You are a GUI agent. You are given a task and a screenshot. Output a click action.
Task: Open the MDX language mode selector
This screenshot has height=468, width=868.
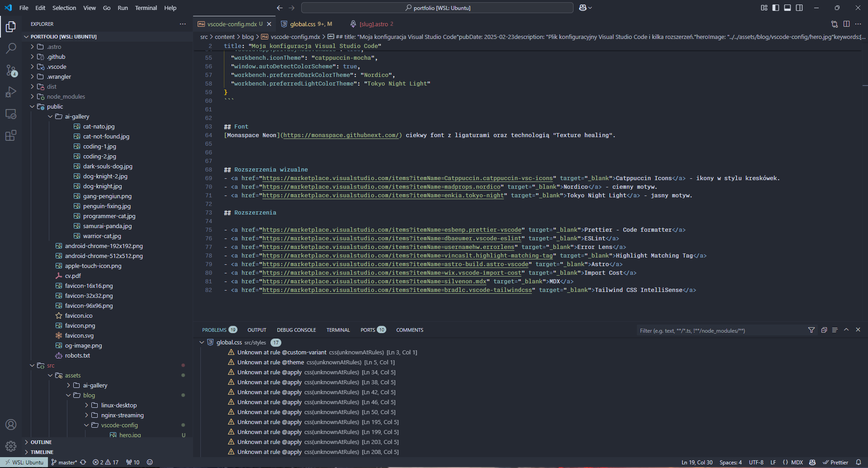797,462
